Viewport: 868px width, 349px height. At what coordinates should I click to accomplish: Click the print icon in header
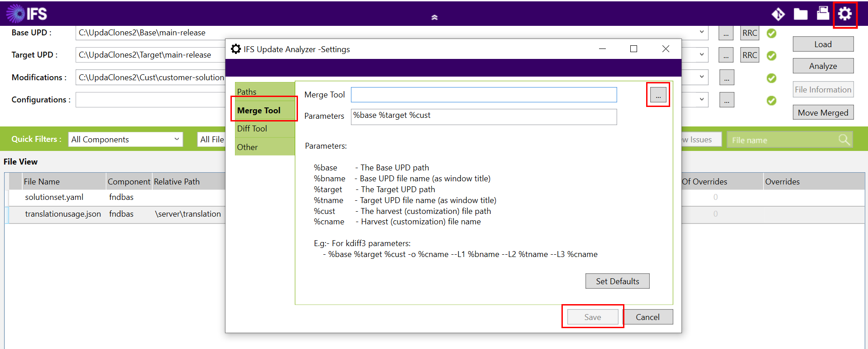[823, 13]
